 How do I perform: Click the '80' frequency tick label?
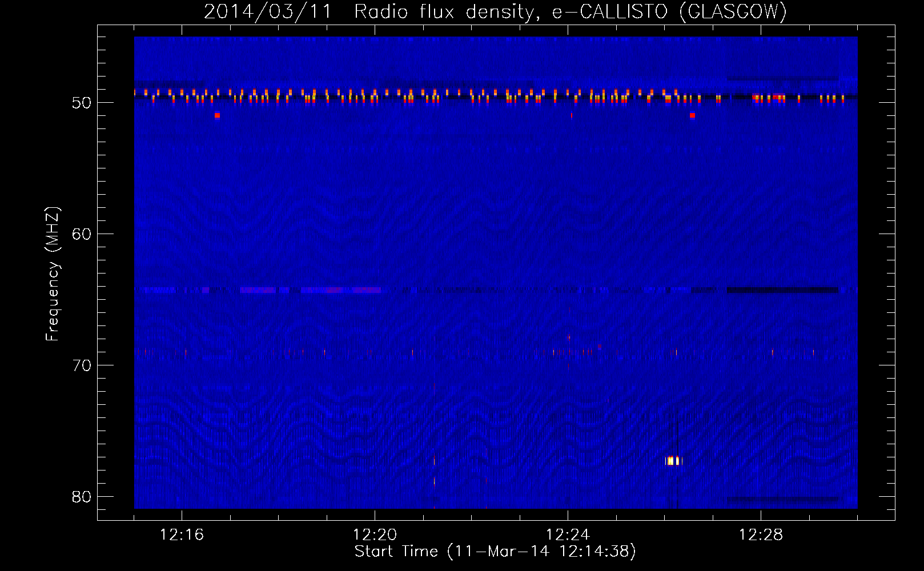tap(82, 497)
